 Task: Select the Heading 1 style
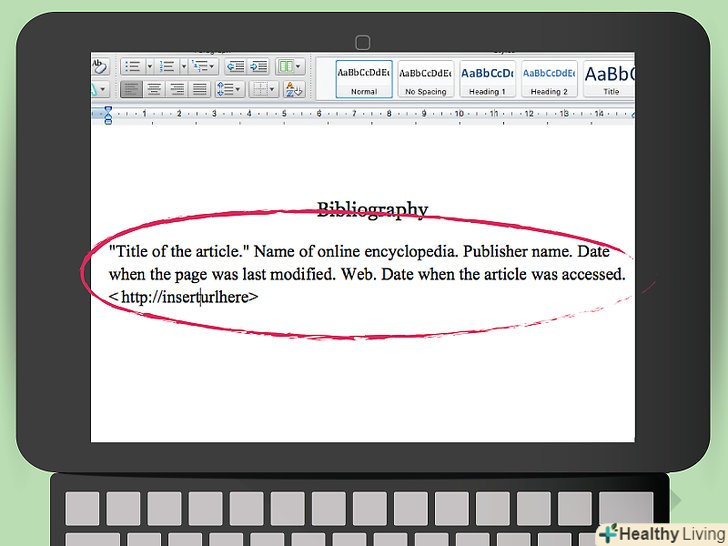(486, 78)
